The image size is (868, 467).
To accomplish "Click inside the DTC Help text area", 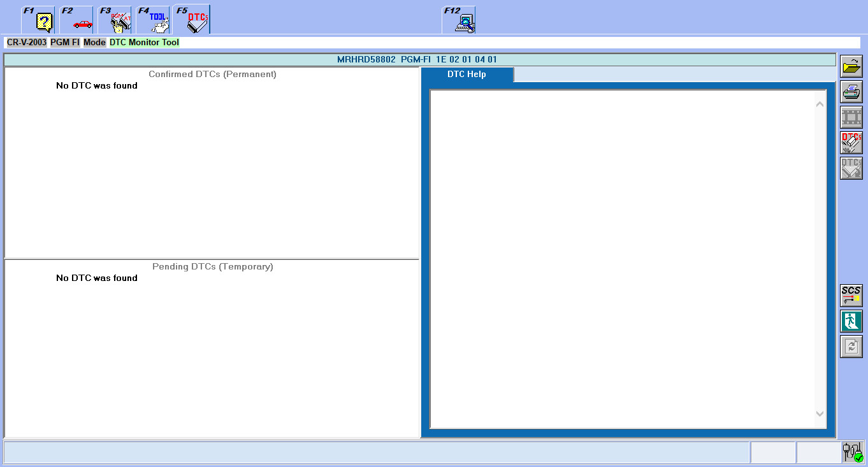I will point(623,259).
